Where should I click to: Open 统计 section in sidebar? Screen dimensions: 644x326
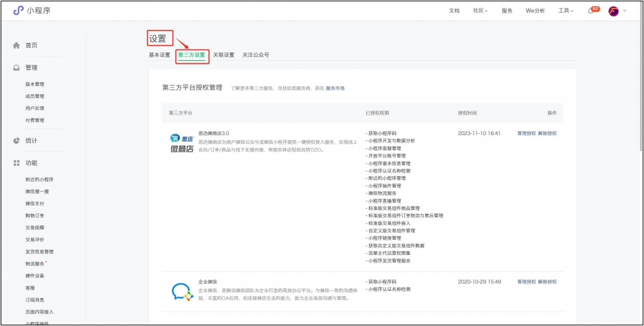[32, 140]
